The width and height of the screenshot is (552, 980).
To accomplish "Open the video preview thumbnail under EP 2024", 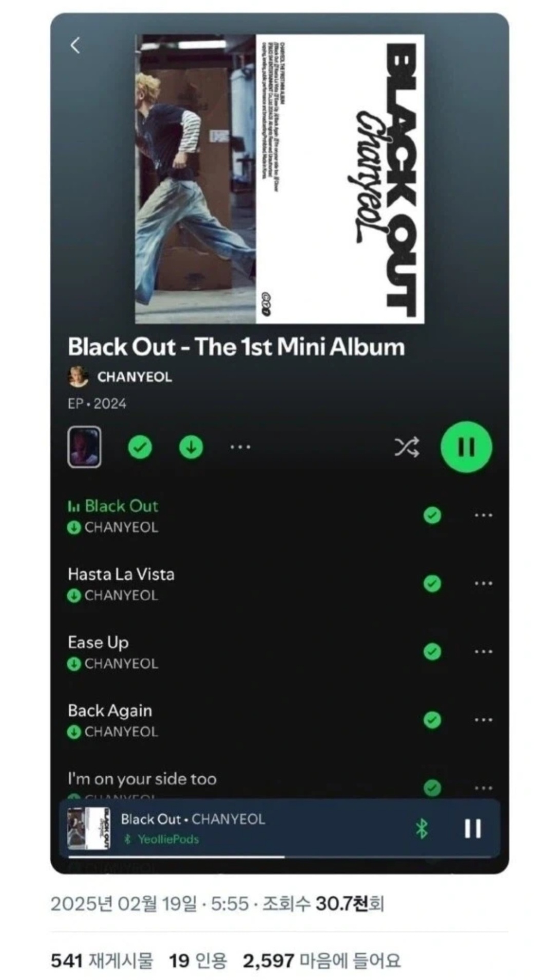I will [85, 447].
